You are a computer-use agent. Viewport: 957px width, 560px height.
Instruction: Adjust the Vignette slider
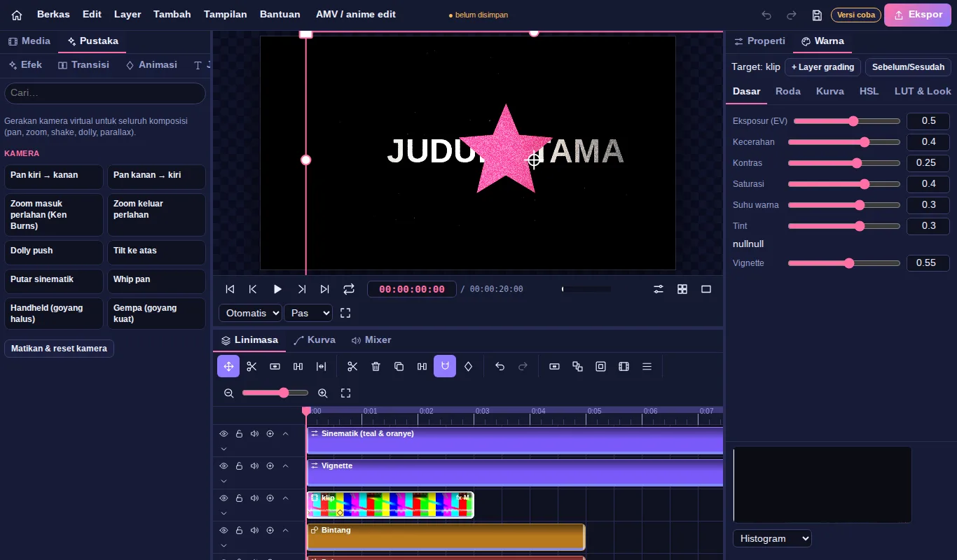point(844,263)
